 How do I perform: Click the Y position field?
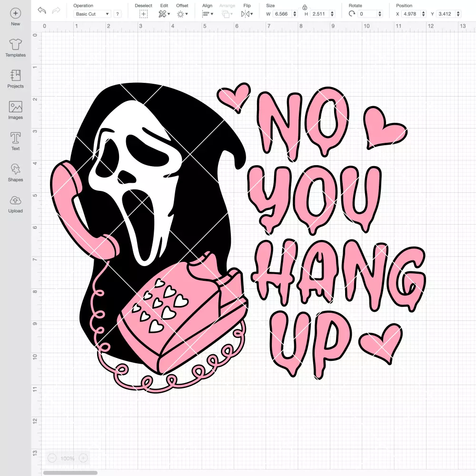click(x=446, y=14)
